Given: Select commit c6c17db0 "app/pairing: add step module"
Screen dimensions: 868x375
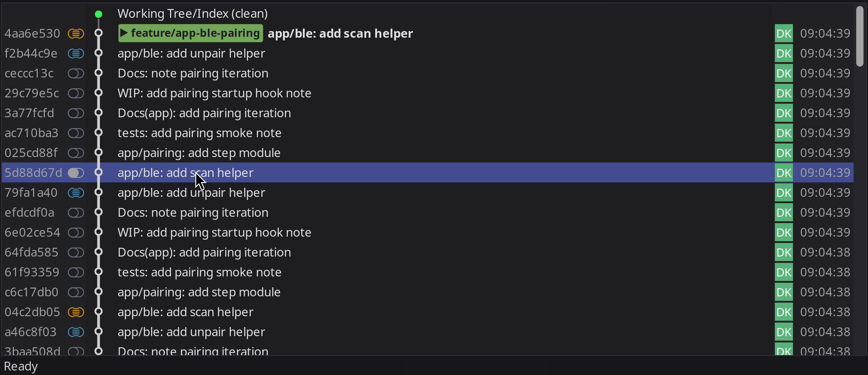Looking at the screenshot, I should point(199,292).
